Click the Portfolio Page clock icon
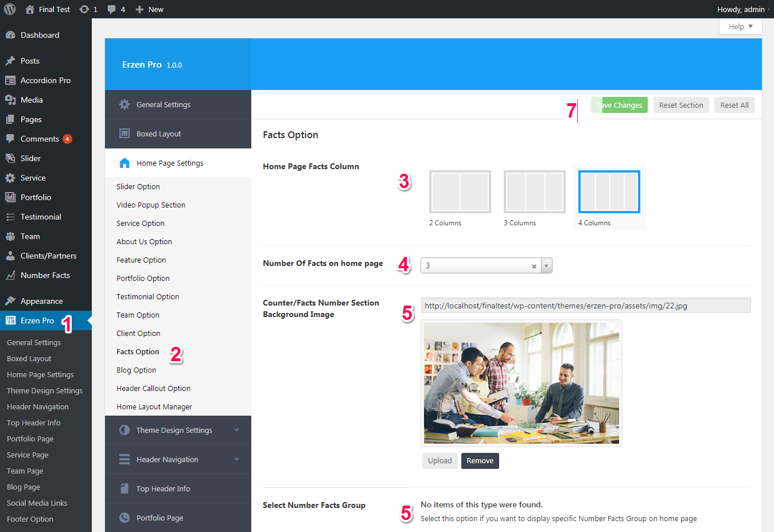Image resolution: width=774 pixels, height=532 pixels. click(x=125, y=518)
